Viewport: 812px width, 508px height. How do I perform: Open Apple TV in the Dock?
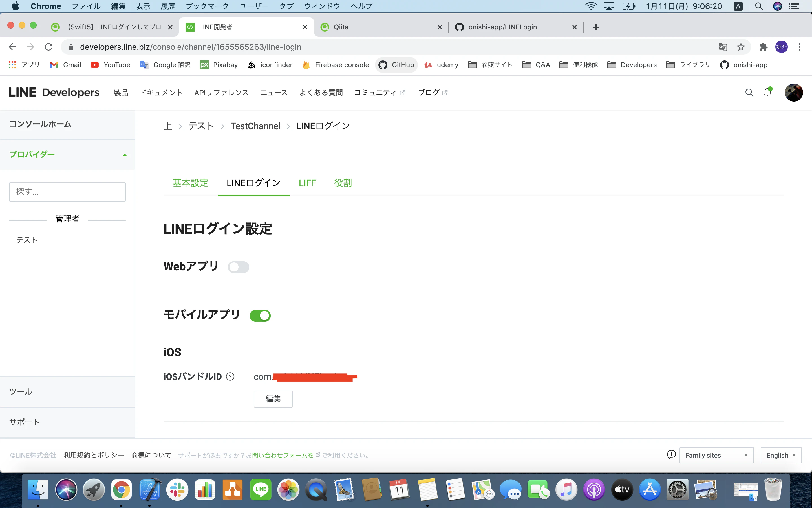click(x=622, y=489)
